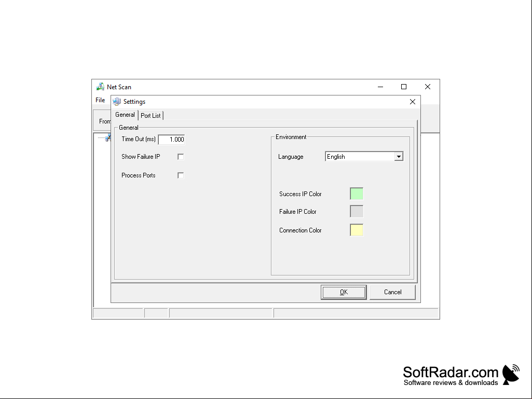Minimize the Net Scan window
The height and width of the screenshot is (399, 532).
[380, 87]
